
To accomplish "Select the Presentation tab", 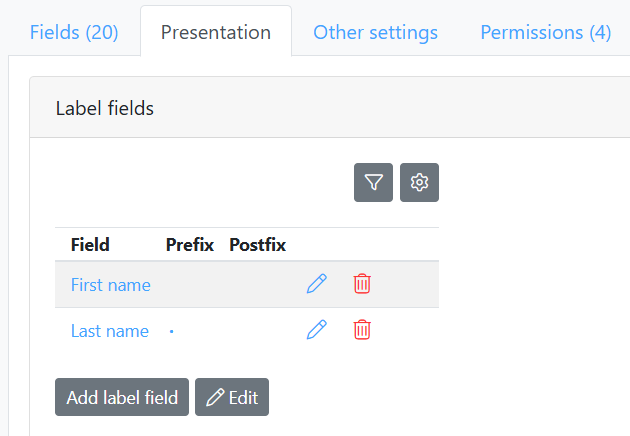I will click(216, 32).
